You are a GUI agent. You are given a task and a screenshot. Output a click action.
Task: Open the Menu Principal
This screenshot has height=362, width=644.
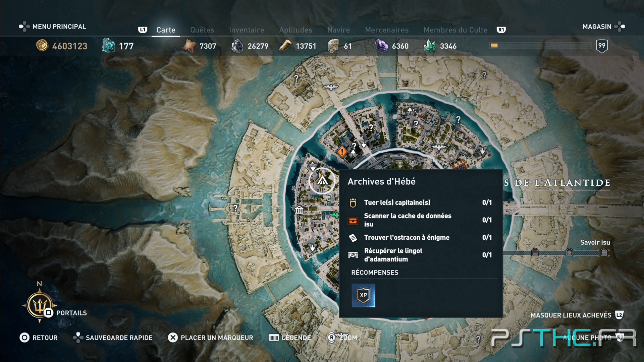(x=53, y=26)
